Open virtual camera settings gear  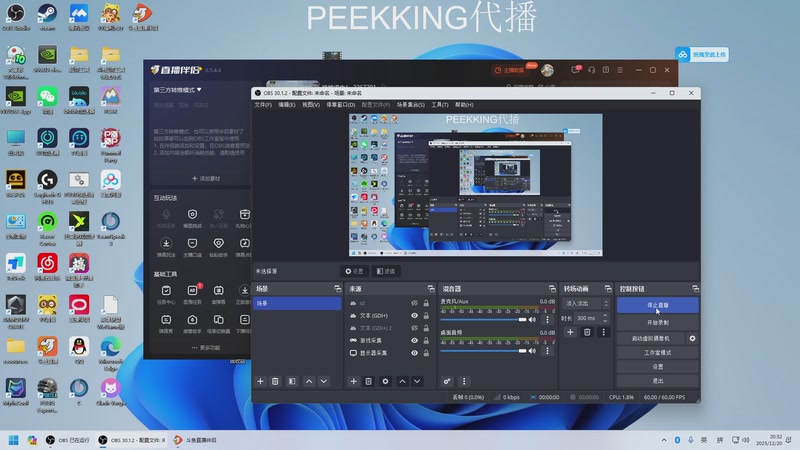click(x=692, y=338)
